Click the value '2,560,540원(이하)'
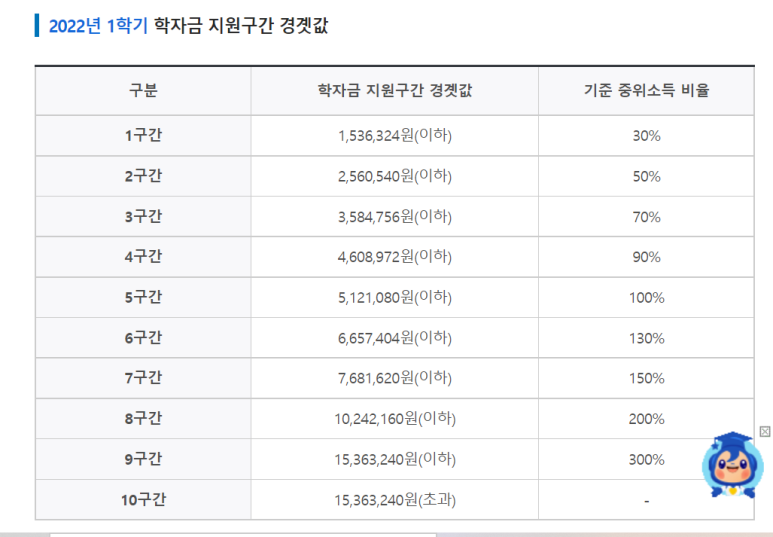The image size is (773, 537). click(x=394, y=176)
